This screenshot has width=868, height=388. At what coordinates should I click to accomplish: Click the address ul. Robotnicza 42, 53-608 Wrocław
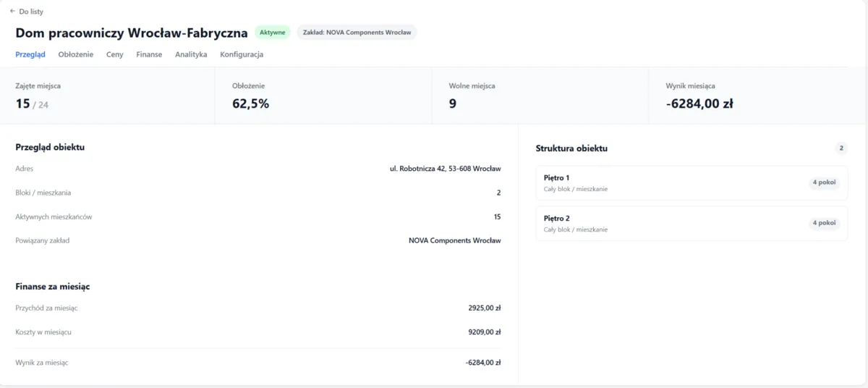tap(445, 169)
